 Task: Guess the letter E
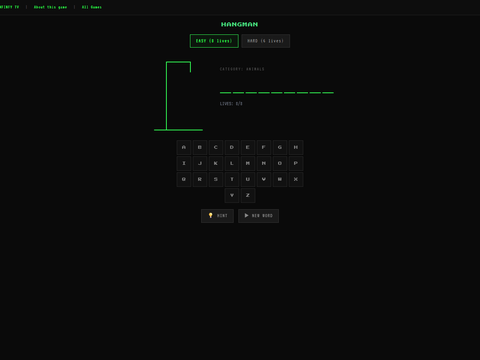click(248, 147)
